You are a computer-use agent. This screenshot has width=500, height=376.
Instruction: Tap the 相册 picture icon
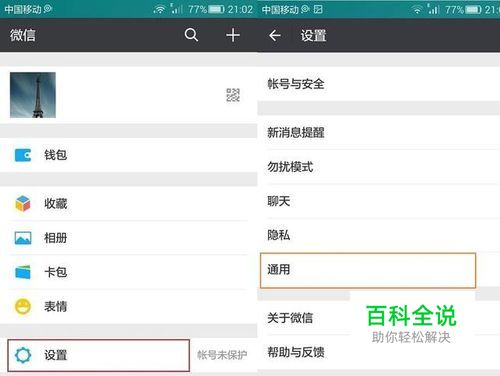[x=23, y=238]
